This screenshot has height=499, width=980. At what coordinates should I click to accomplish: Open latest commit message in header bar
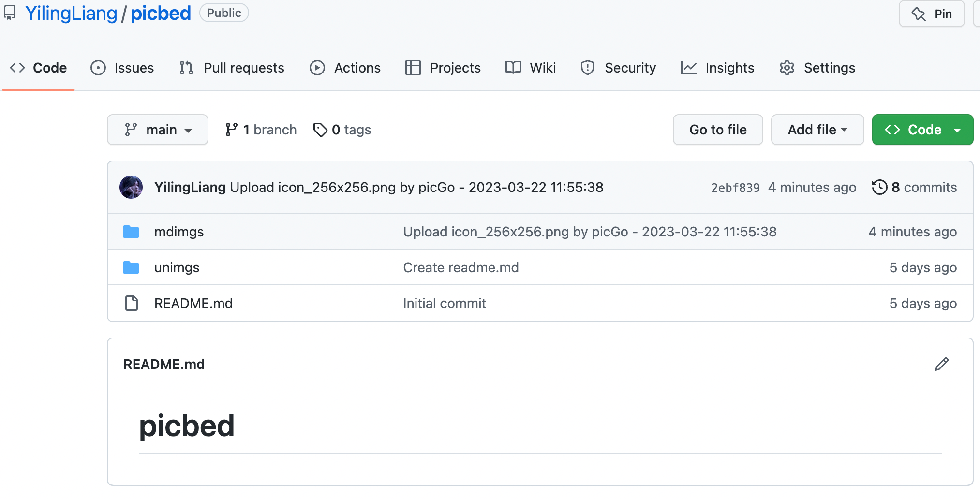tap(416, 187)
